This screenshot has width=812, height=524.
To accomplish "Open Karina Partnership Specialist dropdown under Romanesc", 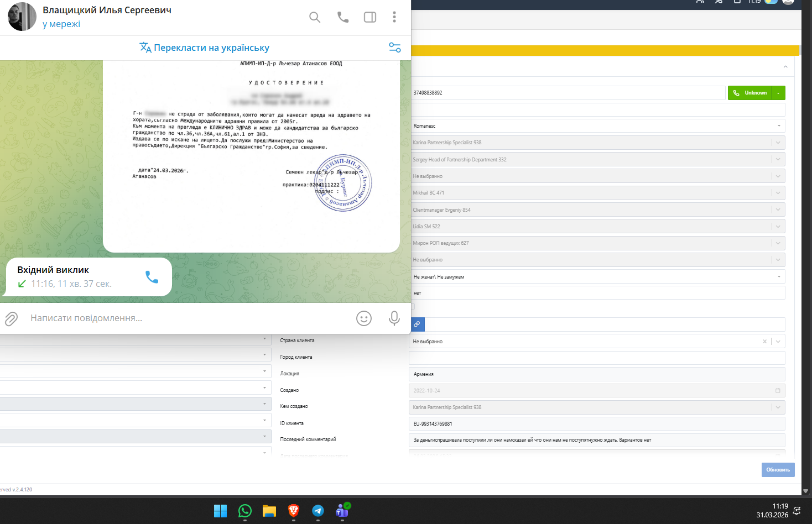I will point(597,143).
